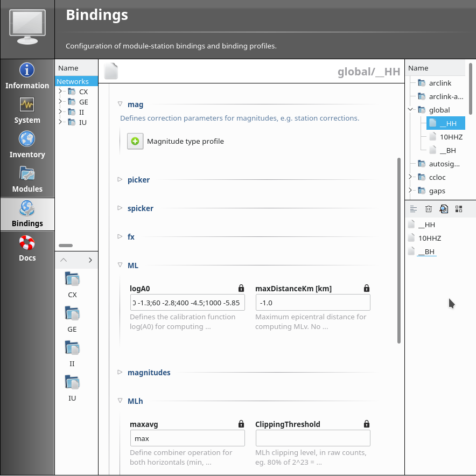Collapse the global folder in module tree
Image resolution: width=476 pixels, height=476 pixels.
tap(410, 109)
